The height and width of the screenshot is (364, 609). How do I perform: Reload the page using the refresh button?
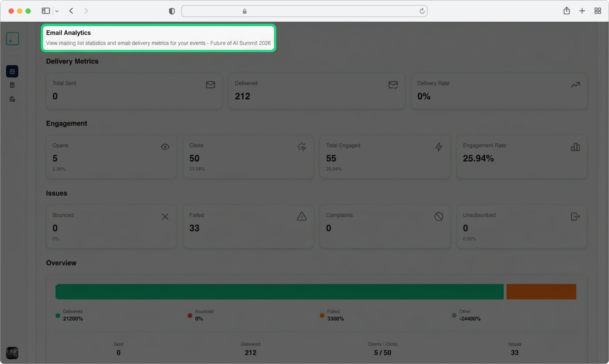click(422, 11)
